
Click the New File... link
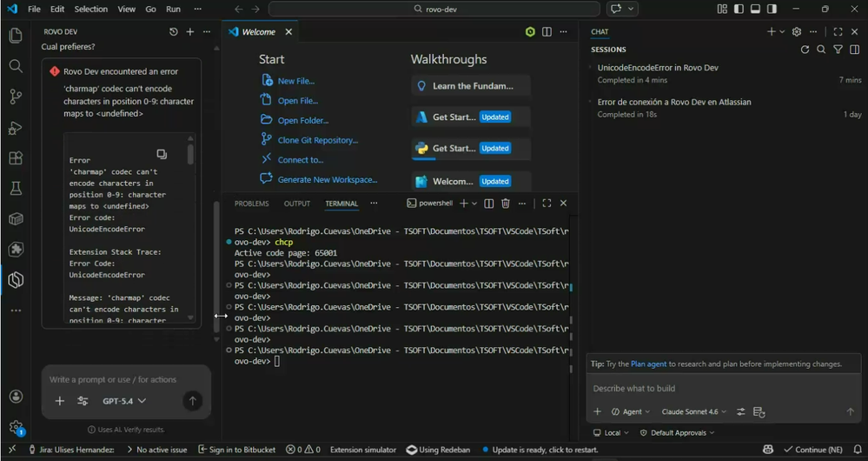coord(296,81)
